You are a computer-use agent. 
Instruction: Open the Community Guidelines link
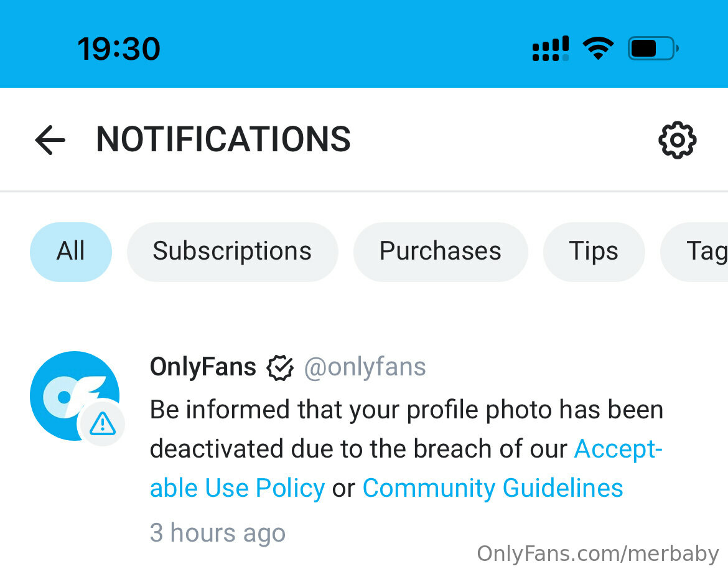tap(493, 488)
